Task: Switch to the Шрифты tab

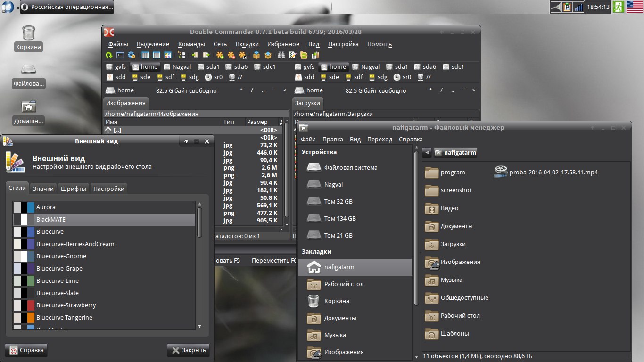Action: pyautogui.click(x=74, y=189)
